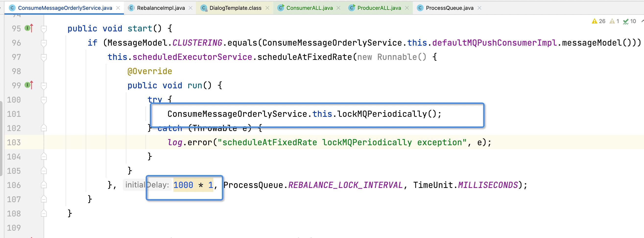644x238 pixels.
Task: Click the class icon on RebalanceImpl.java tab
Action: (131, 8)
